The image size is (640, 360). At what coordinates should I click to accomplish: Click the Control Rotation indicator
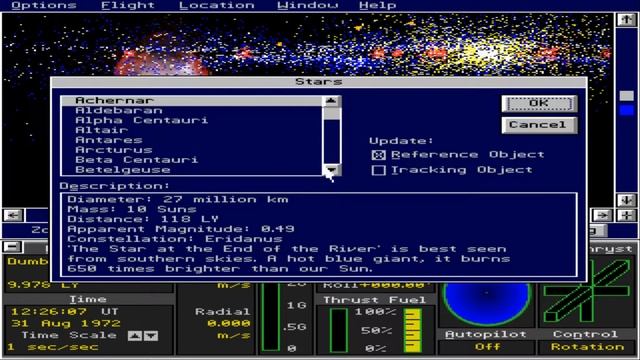coord(587,347)
